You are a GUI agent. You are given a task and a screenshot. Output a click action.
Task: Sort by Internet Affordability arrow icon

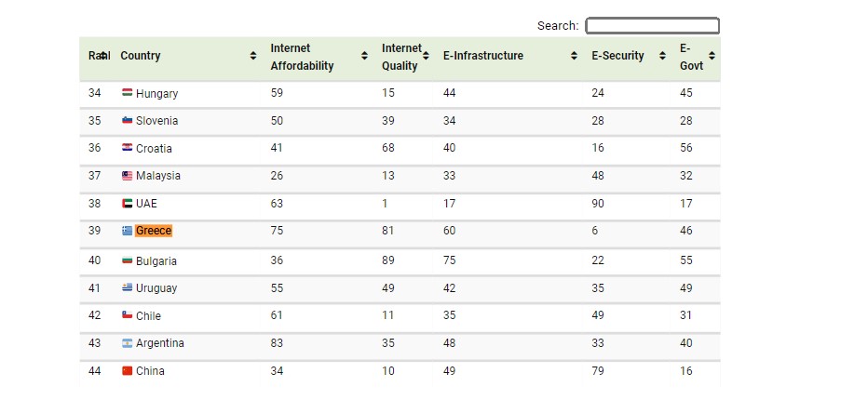364,55
